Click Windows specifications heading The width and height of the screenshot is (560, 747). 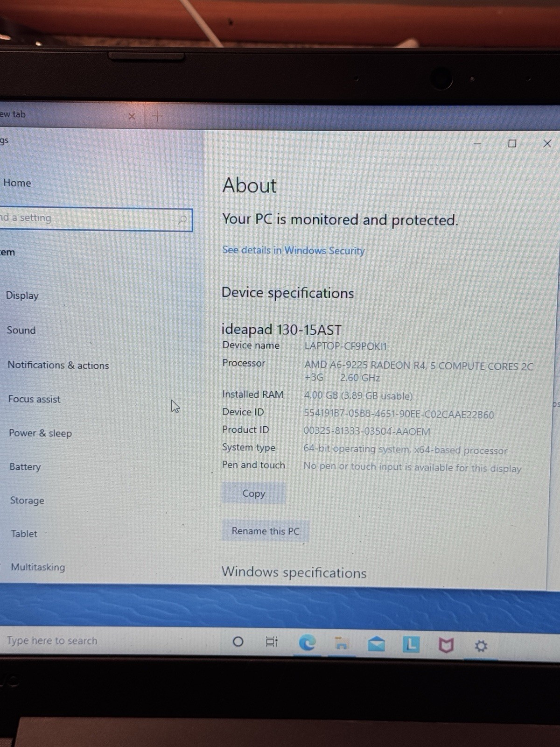click(294, 572)
